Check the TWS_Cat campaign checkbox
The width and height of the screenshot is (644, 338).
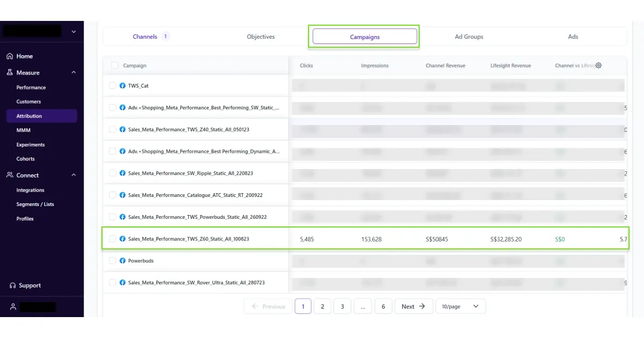pos(112,86)
